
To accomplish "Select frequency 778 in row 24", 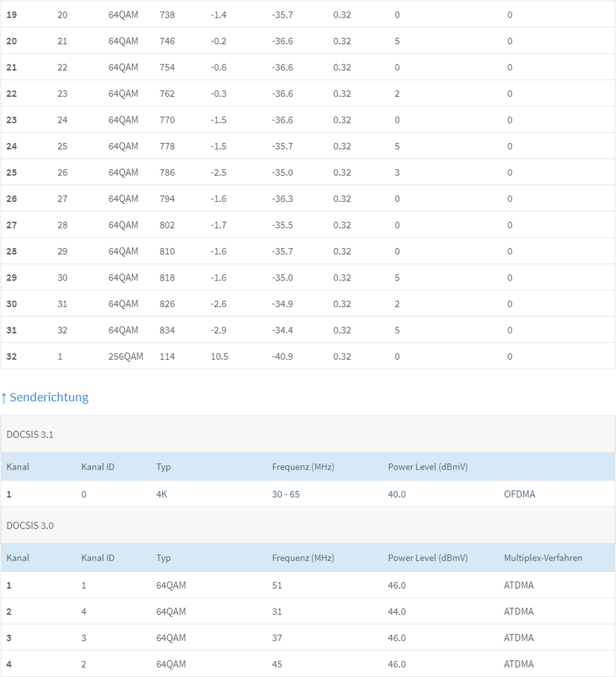I will point(167,146).
